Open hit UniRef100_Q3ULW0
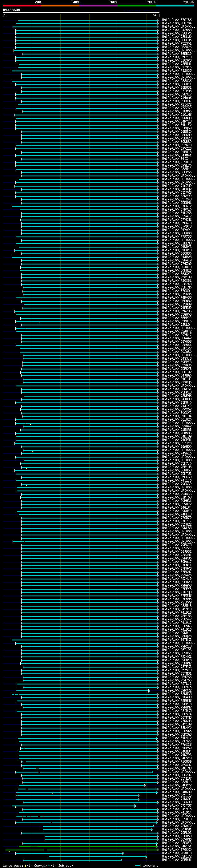The width and height of the screenshot is (197, 868). pyautogui.click(x=177, y=37)
